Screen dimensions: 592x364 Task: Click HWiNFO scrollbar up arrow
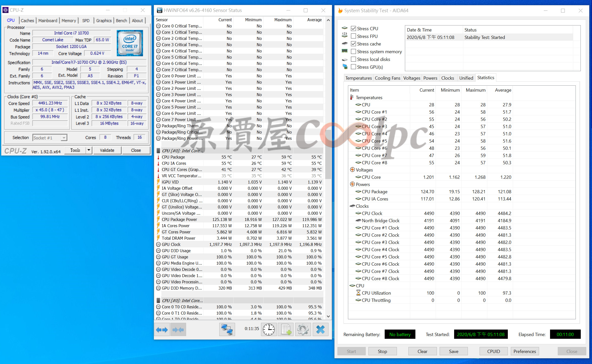pyautogui.click(x=328, y=20)
